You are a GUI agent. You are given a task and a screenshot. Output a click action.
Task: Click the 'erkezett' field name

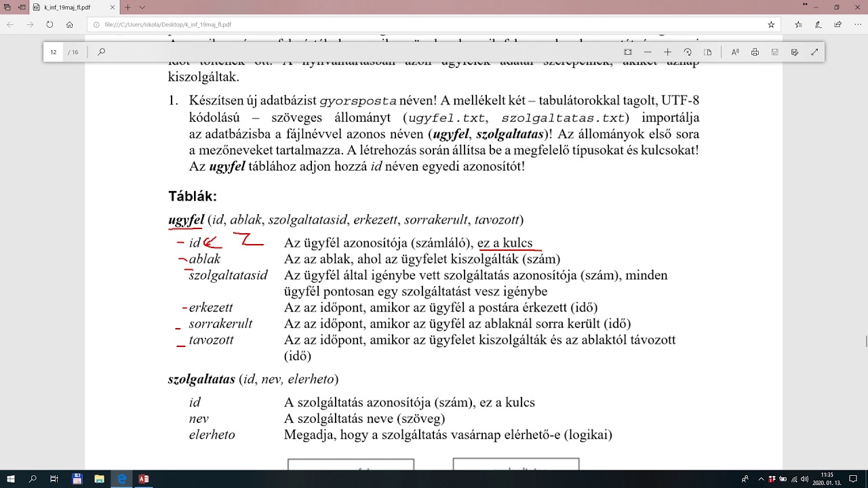pos(211,308)
